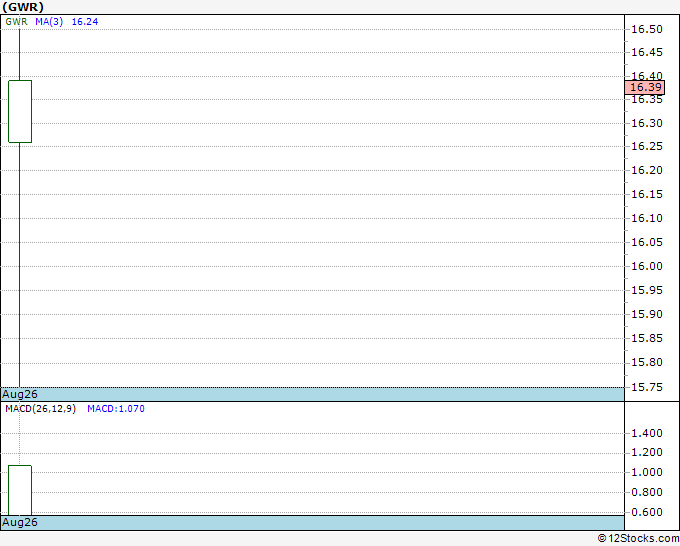Click the 16.20 price axis label

[x=647, y=170]
